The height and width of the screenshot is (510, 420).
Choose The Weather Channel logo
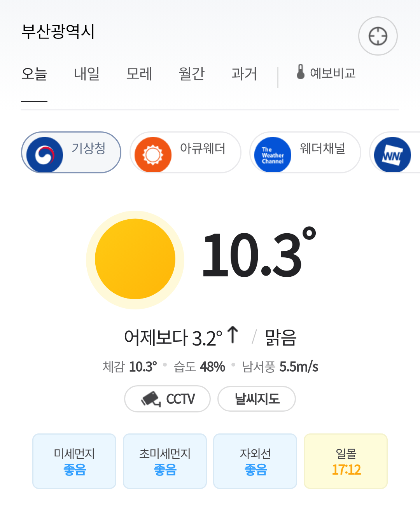click(273, 154)
